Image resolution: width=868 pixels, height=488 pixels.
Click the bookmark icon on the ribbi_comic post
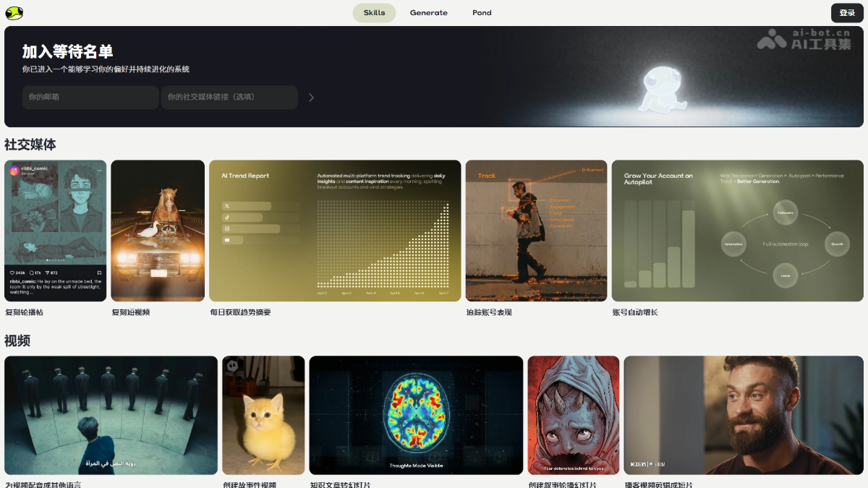pos(99,273)
